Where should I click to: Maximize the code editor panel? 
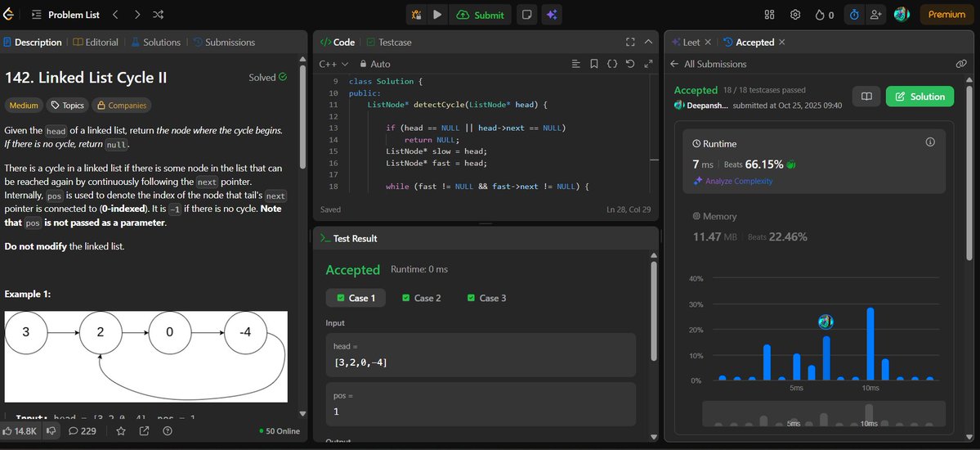[x=630, y=43]
